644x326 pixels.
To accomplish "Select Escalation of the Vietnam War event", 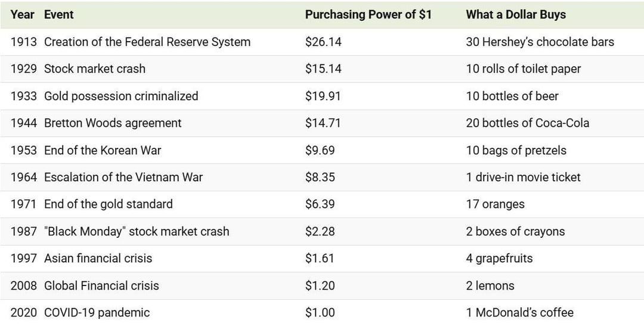I will (x=123, y=178).
